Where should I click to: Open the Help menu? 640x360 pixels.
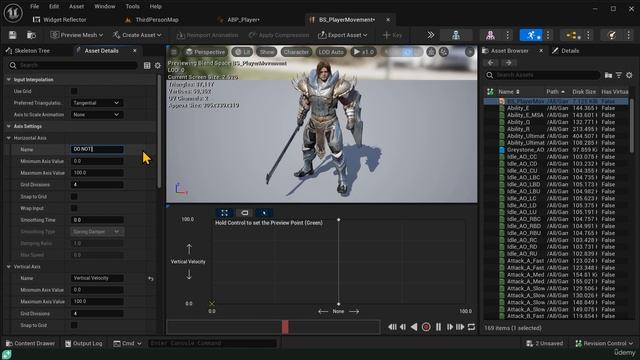(156, 7)
